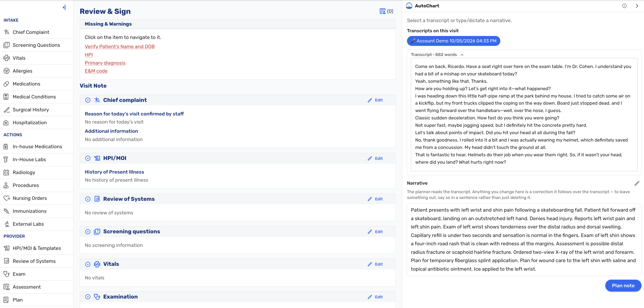Click into the Narrative text box
This screenshot has width=644, height=308.
pyautogui.click(x=524, y=240)
